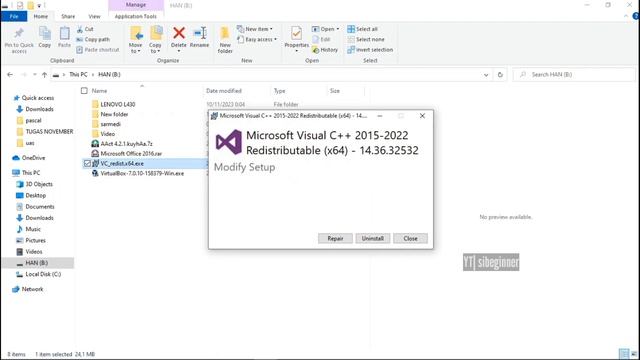The width and height of the screenshot is (640, 360).
Task: Go back using the Back arrow
Action: click(10, 75)
